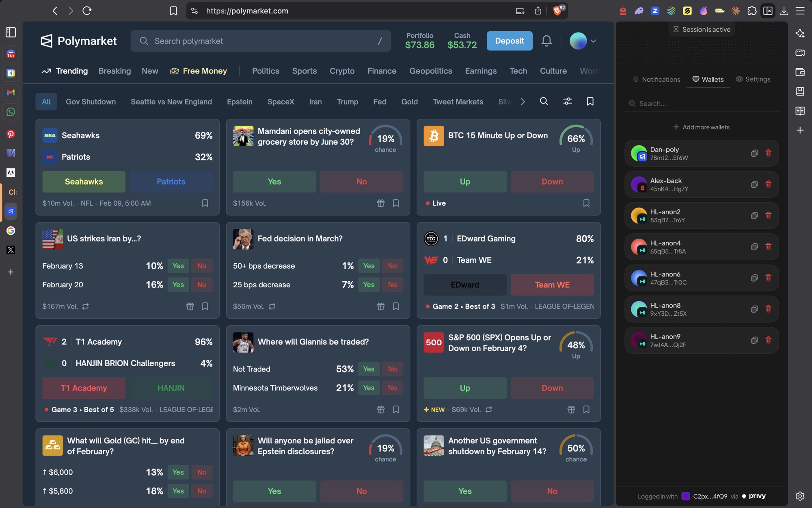
Task: Bookmark the US strikes Iran market
Action: (205, 306)
